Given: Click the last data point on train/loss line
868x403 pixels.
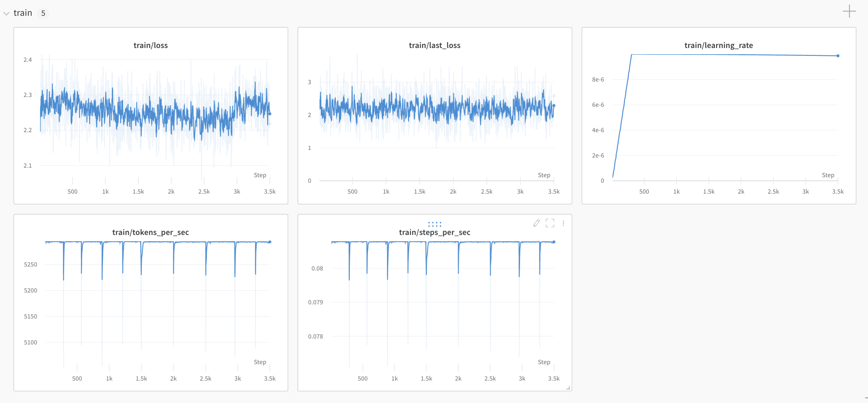Looking at the screenshot, I should coord(270,114).
